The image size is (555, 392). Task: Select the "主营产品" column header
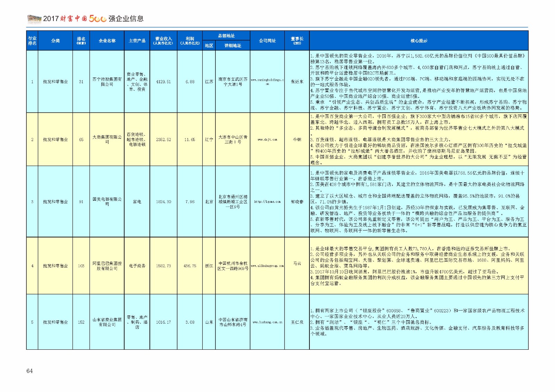coord(137,41)
